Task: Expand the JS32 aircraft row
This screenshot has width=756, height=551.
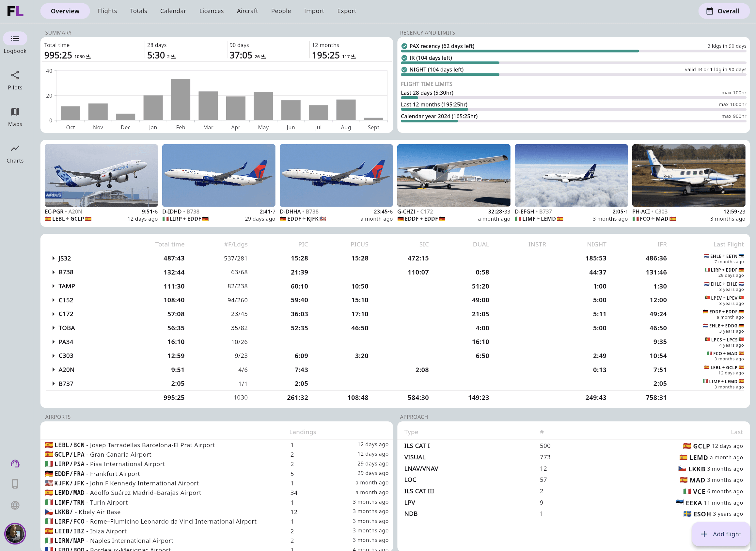Action: click(x=53, y=259)
